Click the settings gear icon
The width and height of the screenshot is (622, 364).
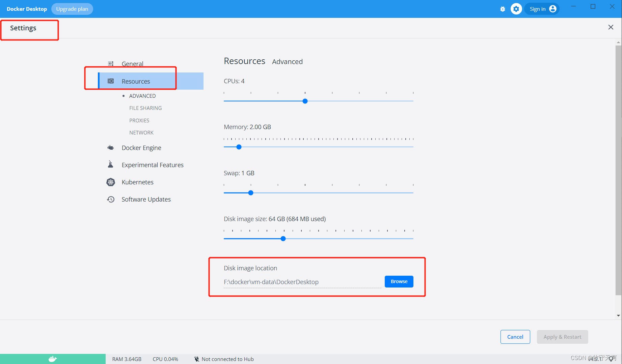point(516,9)
